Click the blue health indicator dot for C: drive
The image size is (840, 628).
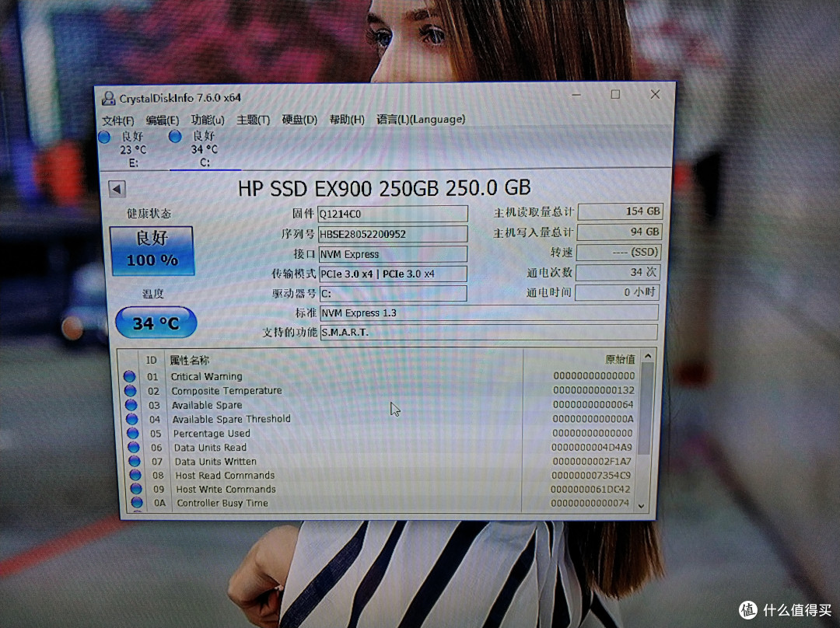point(175,137)
